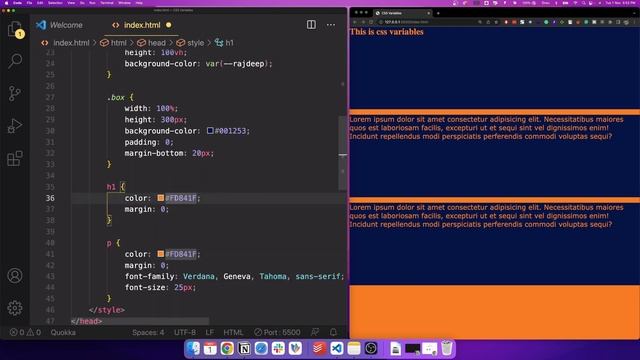Screen dimensions: 640x360
Task: Click the orange color swatch on line 36
Action: tap(161, 198)
